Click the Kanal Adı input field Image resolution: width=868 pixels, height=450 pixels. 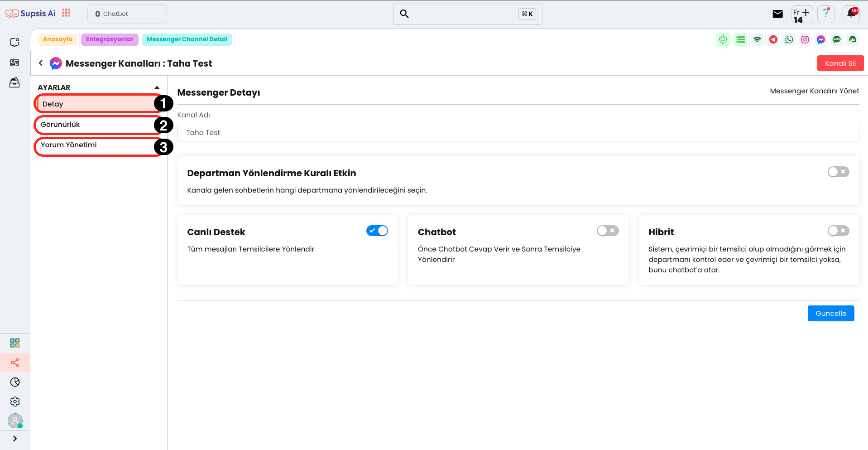pyautogui.click(x=518, y=133)
